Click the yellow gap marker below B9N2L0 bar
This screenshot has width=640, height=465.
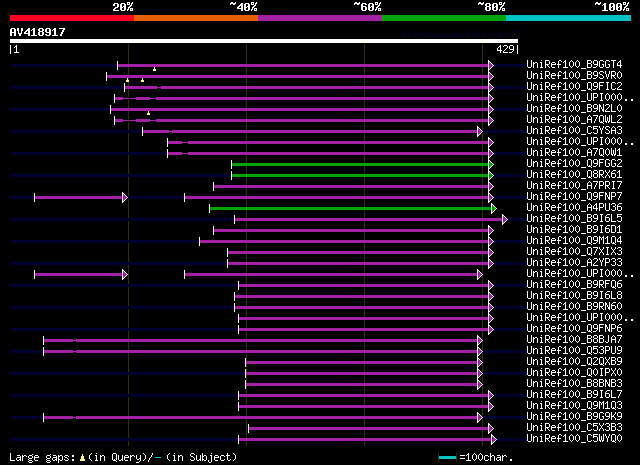[x=149, y=113]
